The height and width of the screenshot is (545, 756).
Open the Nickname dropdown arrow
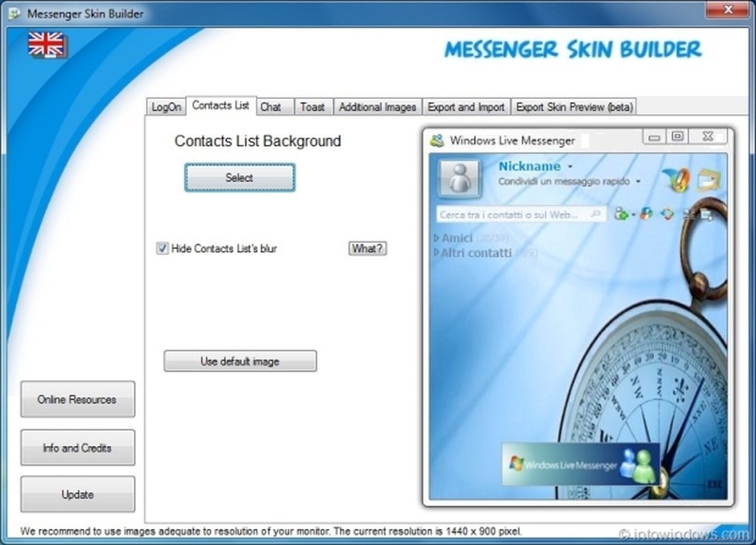[570, 166]
